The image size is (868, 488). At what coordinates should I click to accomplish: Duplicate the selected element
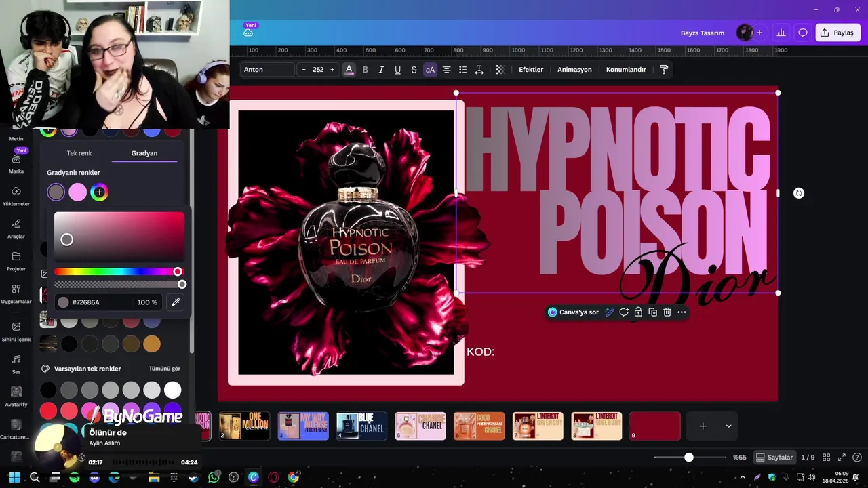click(652, 312)
